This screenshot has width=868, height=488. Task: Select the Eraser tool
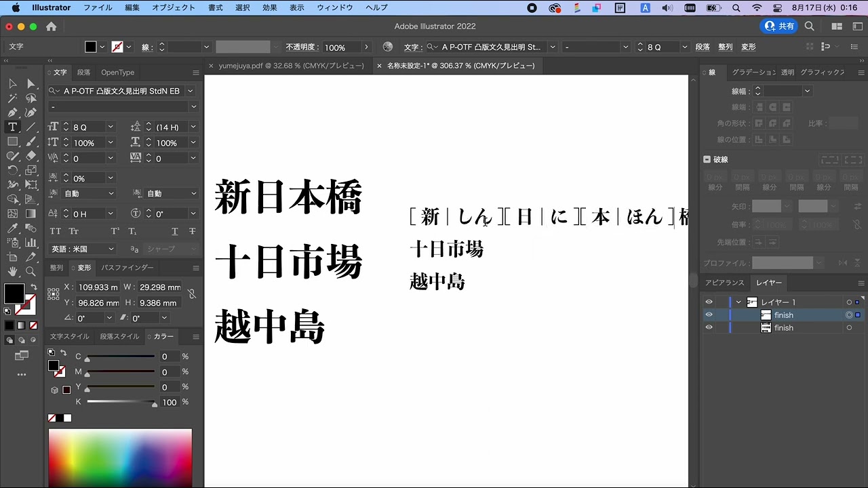[31, 156]
